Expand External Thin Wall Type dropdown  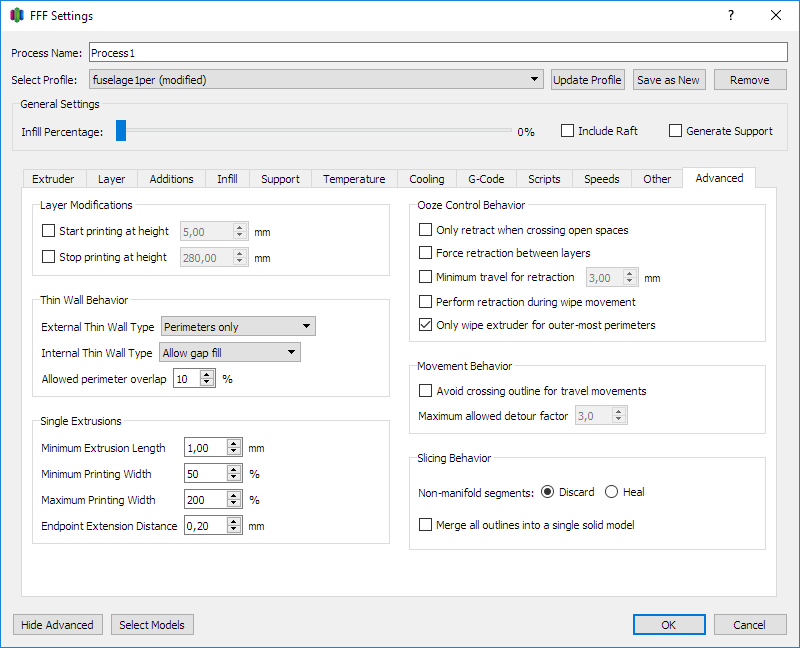[238, 326]
